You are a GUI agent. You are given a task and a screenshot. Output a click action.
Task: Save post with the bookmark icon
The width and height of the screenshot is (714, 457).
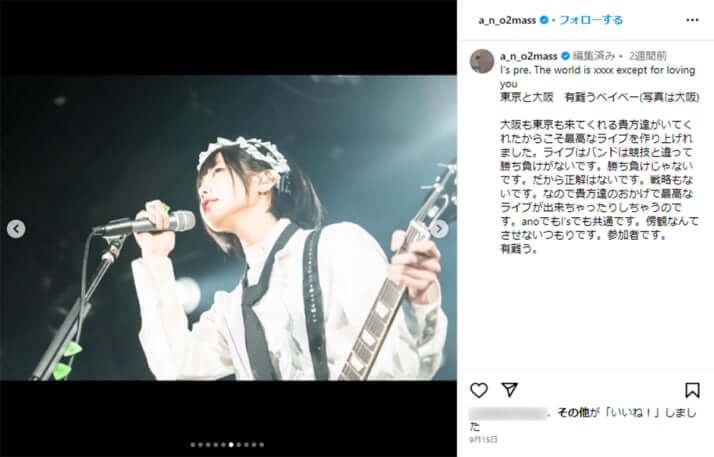pos(692,390)
